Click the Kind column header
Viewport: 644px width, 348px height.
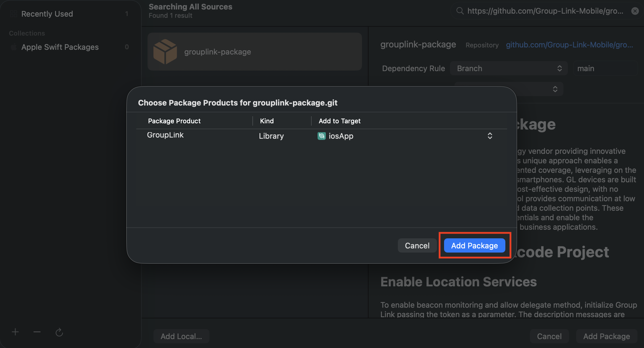point(267,121)
